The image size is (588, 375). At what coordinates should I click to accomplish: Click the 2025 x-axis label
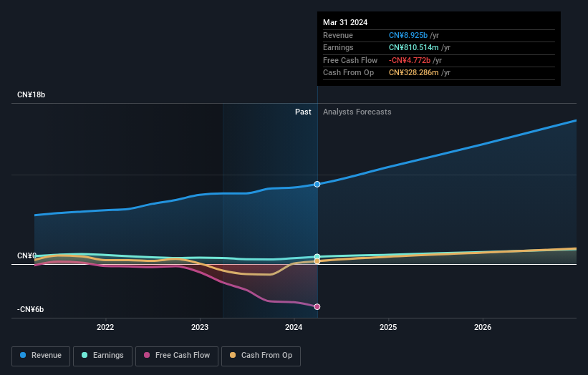coord(388,328)
